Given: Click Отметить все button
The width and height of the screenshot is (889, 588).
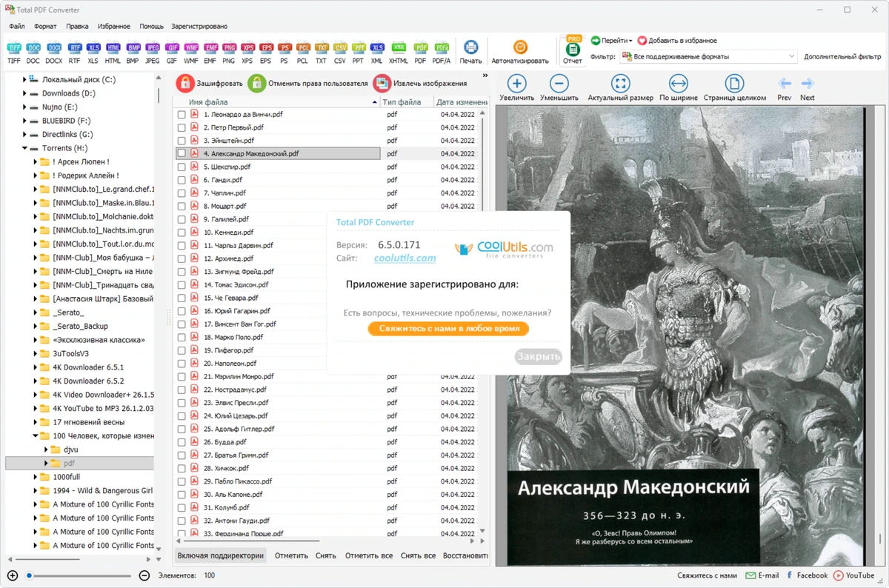Looking at the screenshot, I should 368,555.
